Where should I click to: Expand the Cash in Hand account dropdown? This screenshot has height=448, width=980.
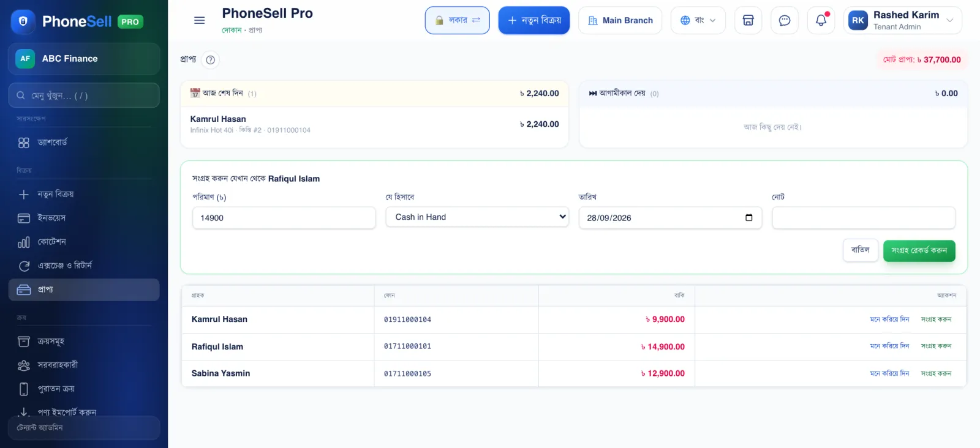pyautogui.click(x=477, y=217)
